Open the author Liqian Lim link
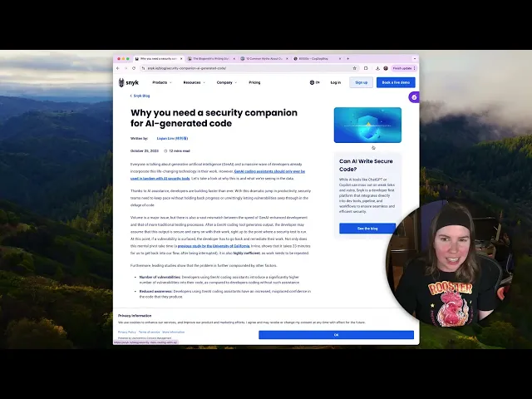Image resolution: width=532 pixels, height=399 pixels. pyautogui.click(x=172, y=139)
